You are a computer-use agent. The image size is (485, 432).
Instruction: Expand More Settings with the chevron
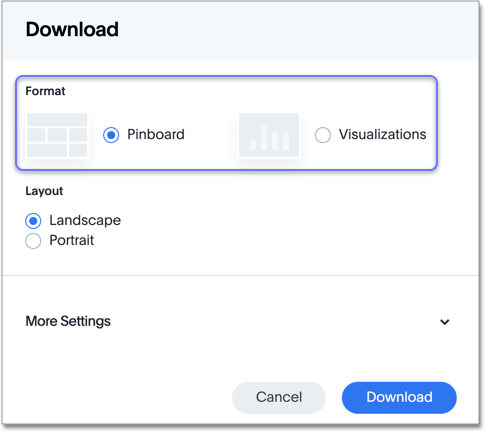(445, 322)
